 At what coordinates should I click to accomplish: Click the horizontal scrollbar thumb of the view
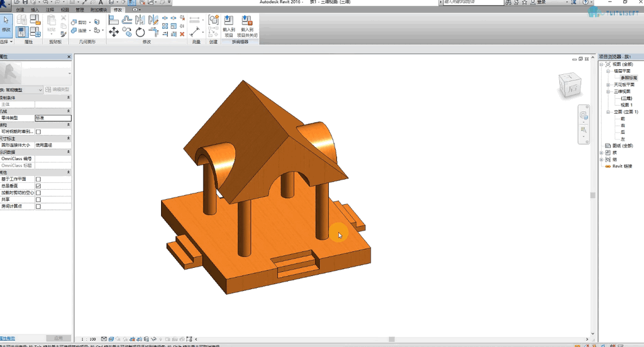[392, 339]
